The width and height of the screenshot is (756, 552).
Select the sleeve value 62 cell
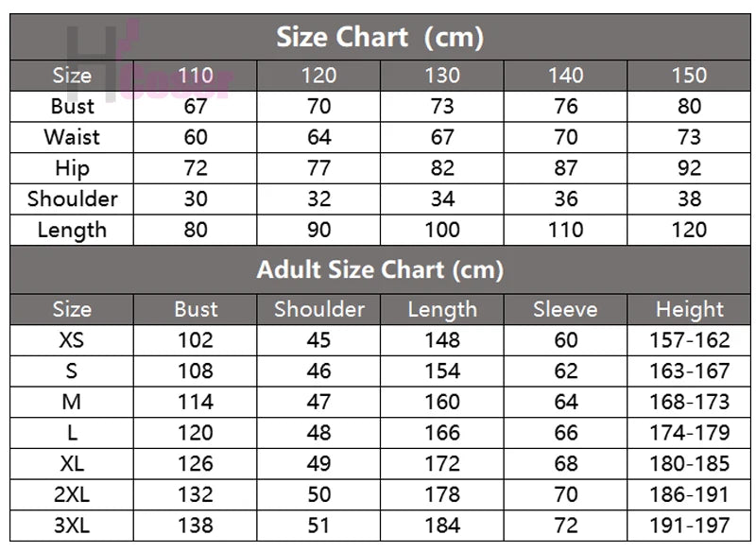[x=565, y=371]
